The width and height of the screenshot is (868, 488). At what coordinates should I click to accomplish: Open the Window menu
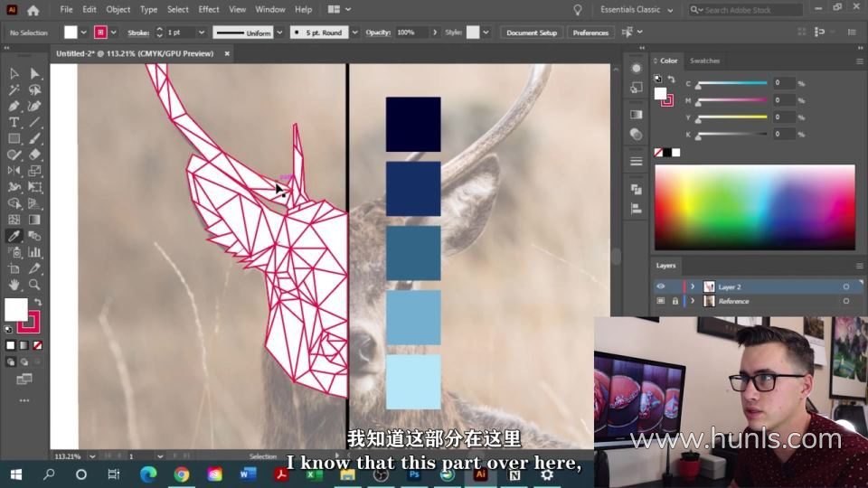click(x=270, y=9)
